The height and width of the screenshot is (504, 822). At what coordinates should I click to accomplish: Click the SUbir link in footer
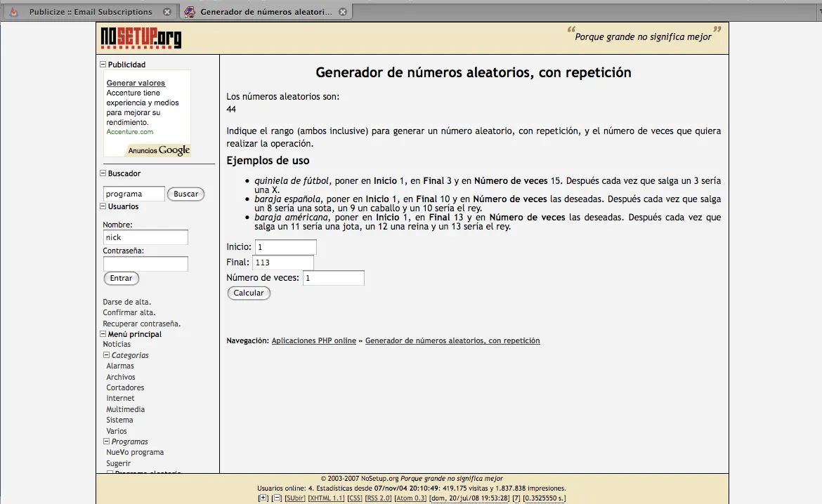point(295,498)
